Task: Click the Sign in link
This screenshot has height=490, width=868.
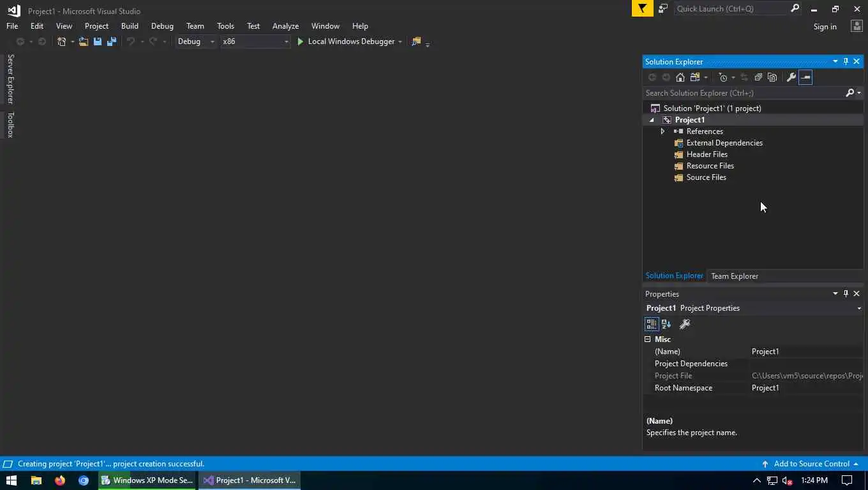Action: [825, 27]
